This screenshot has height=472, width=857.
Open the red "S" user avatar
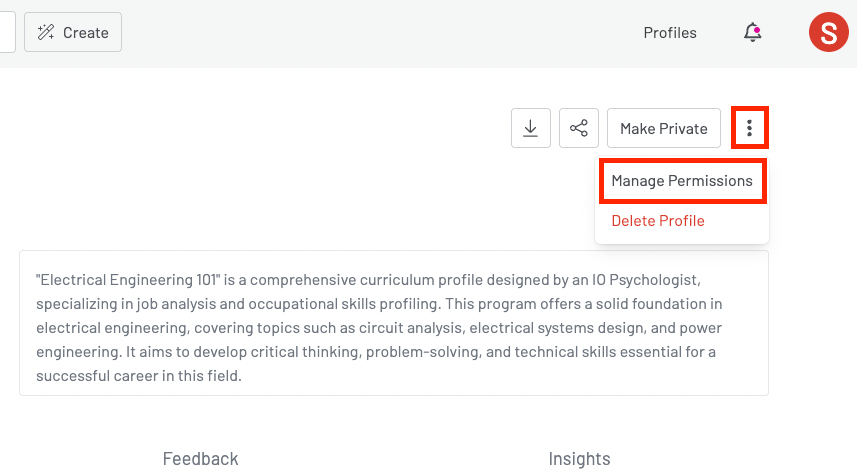pyautogui.click(x=828, y=33)
